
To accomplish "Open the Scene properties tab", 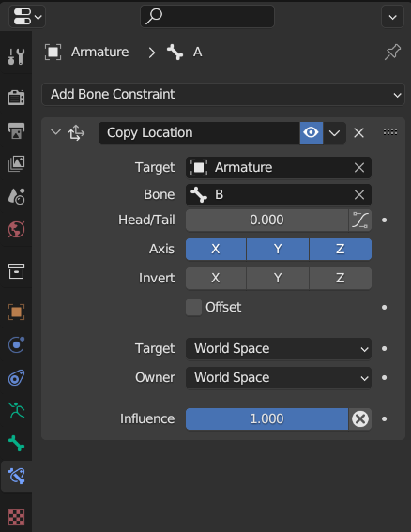I will pos(16,196).
